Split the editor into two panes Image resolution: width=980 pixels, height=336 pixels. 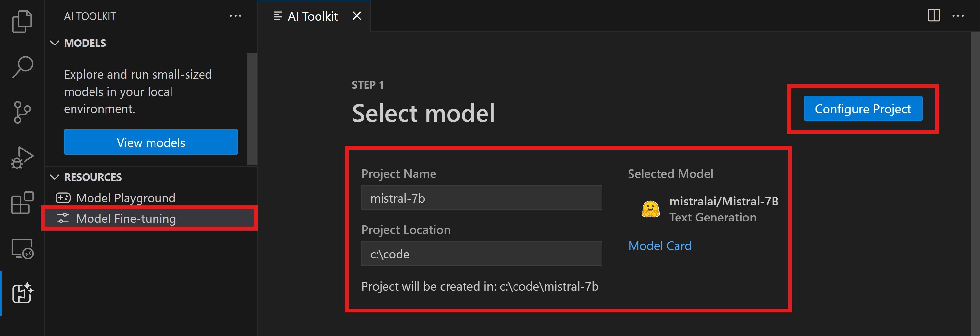click(934, 16)
